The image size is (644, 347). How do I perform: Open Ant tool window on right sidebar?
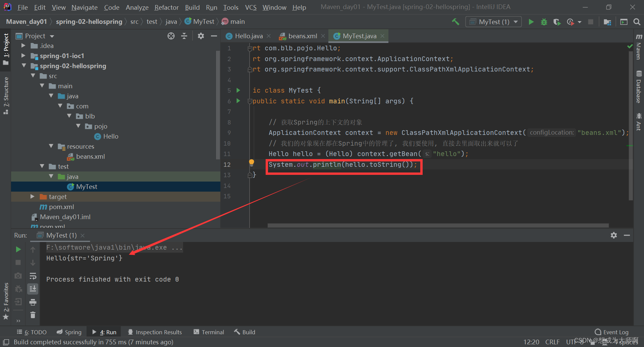[x=639, y=122]
